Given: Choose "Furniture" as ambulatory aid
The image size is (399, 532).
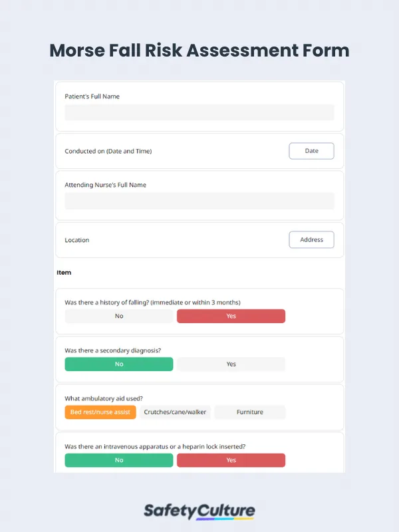Looking at the screenshot, I should click(250, 412).
